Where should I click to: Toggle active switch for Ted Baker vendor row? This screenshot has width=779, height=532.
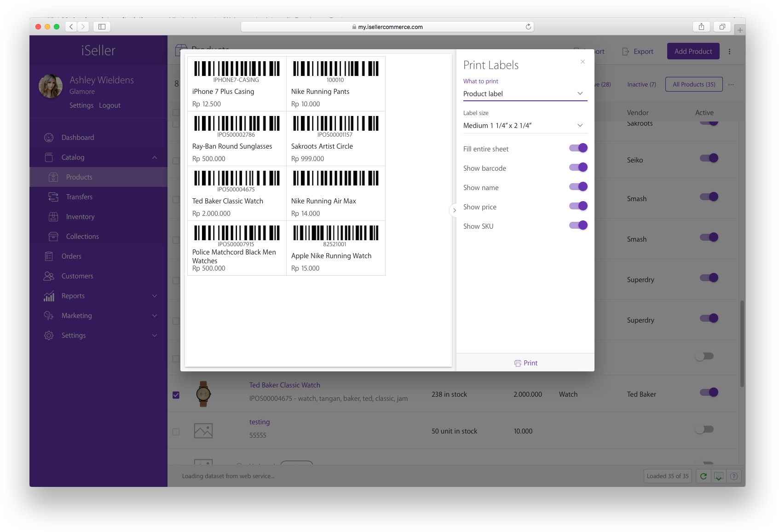click(709, 392)
